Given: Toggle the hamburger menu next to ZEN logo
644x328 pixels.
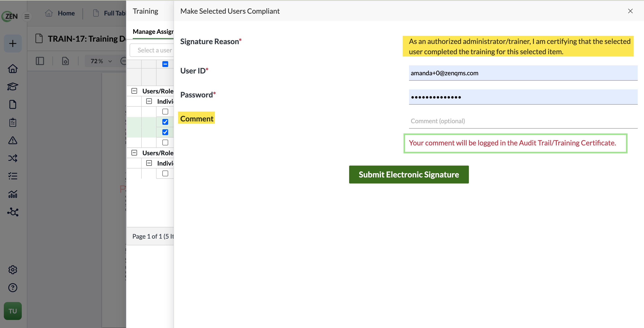Looking at the screenshot, I should [27, 17].
